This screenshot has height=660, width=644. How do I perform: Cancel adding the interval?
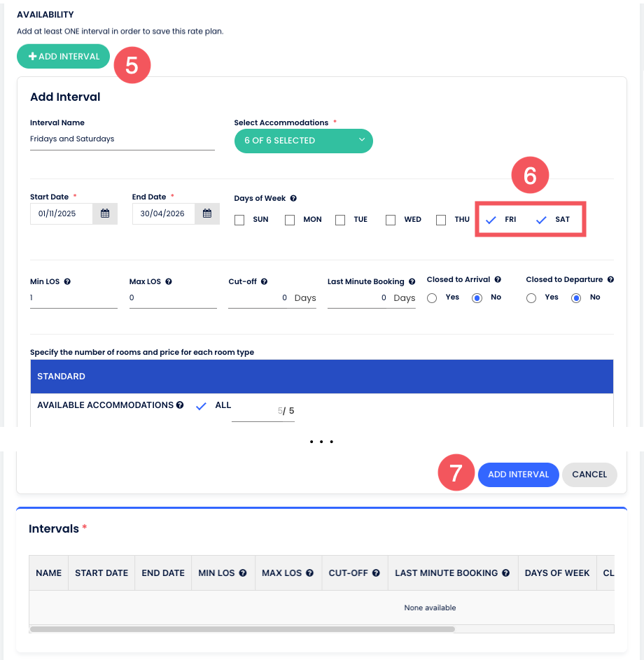pyautogui.click(x=589, y=475)
